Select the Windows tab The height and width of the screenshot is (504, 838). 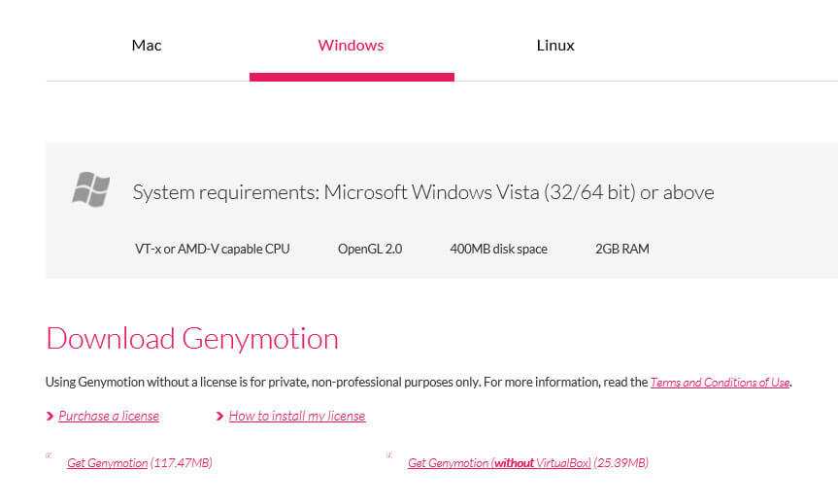tap(351, 46)
